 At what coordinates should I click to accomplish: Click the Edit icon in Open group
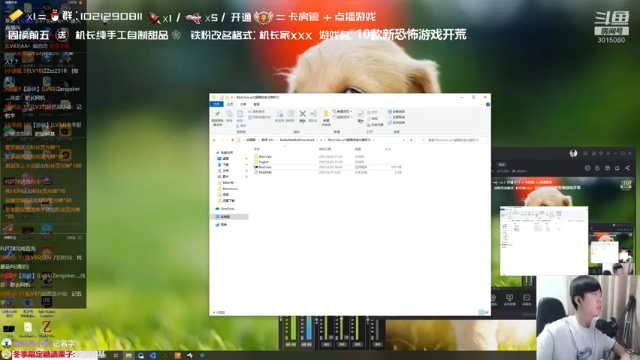point(373,118)
